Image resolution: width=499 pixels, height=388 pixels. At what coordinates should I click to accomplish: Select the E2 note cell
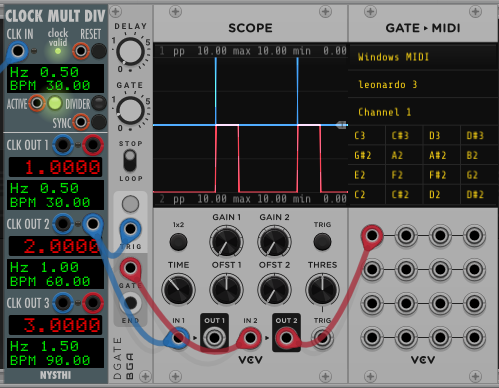click(x=367, y=175)
